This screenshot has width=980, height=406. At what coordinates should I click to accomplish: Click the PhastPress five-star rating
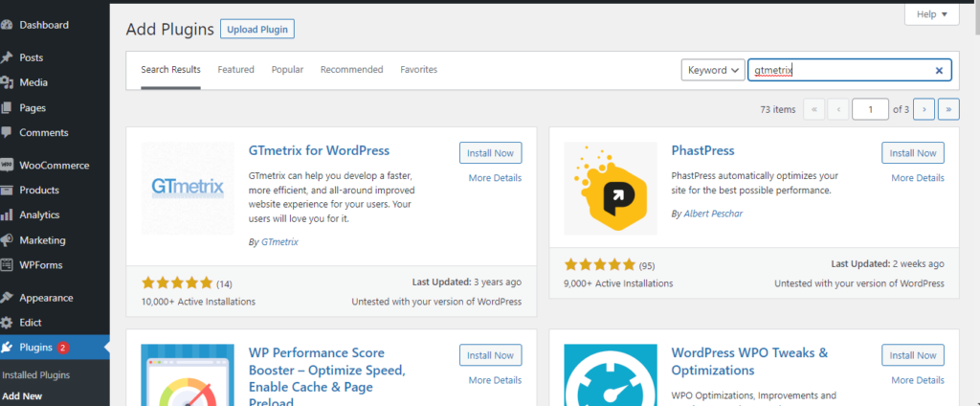point(600,264)
